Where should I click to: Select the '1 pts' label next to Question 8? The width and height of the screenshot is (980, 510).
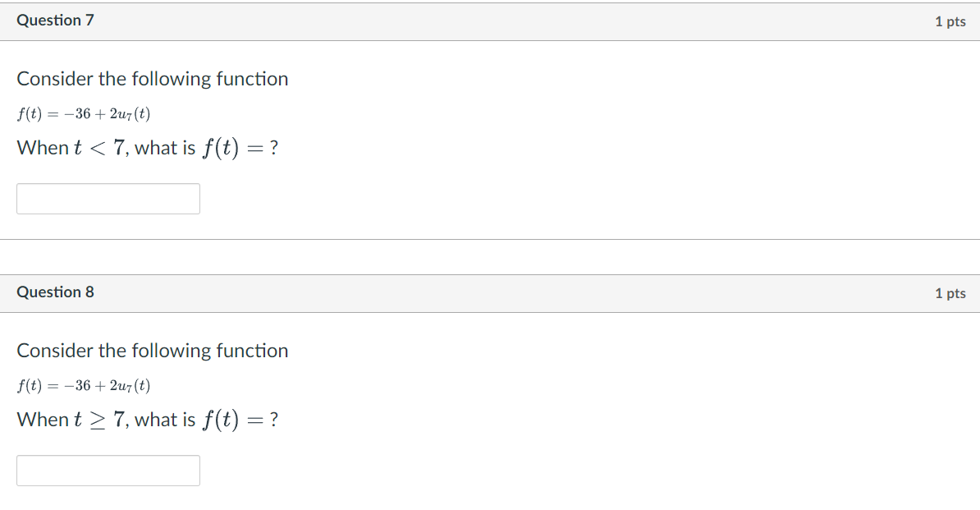[951, 293]
